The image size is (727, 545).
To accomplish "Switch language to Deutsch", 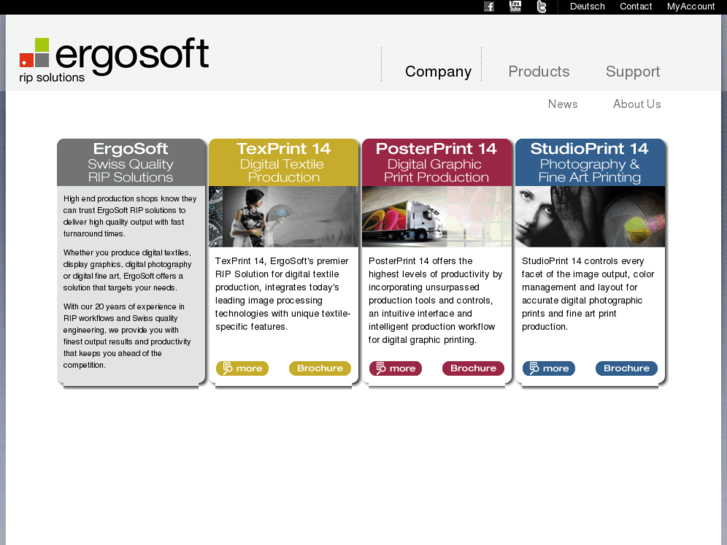I will pyautogui.click(x=587, y=7).
